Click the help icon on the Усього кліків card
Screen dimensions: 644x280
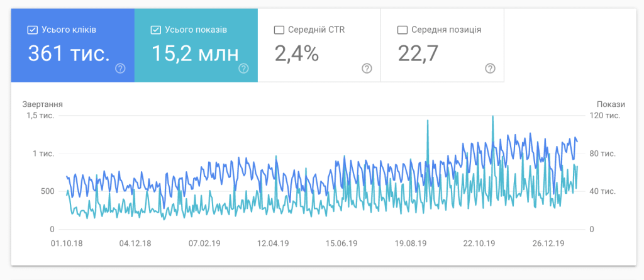(x=121, y=69)
